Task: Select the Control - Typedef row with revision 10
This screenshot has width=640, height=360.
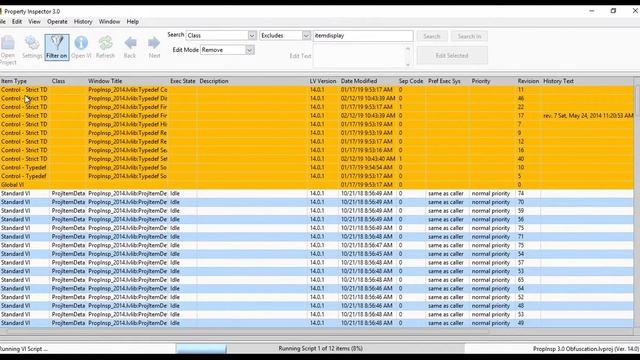Action: [x=317, y=168]
